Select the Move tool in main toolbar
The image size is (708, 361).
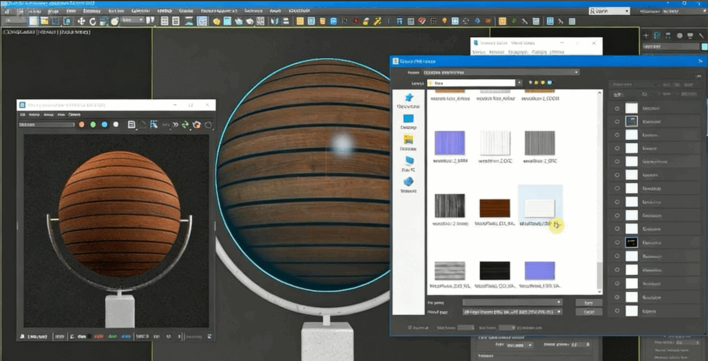point(81,21)
